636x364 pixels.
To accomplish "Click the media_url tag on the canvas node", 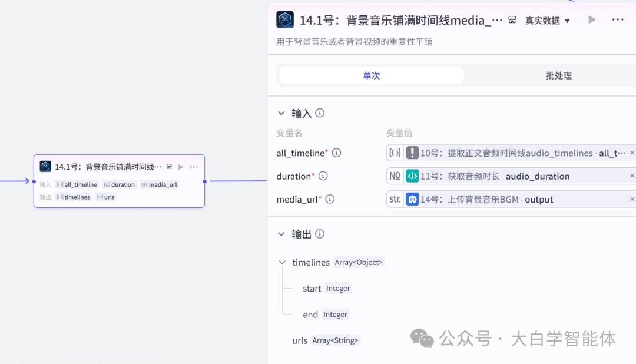I will tap(159, 184).
